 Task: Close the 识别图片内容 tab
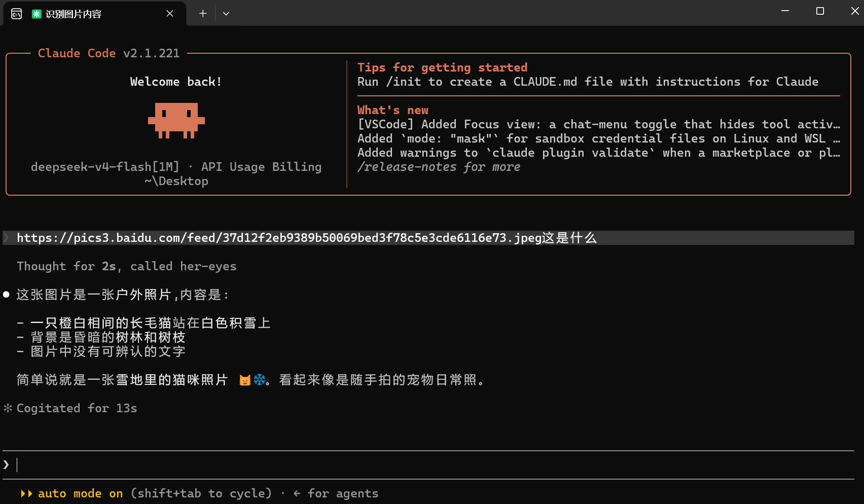[170, 14]
